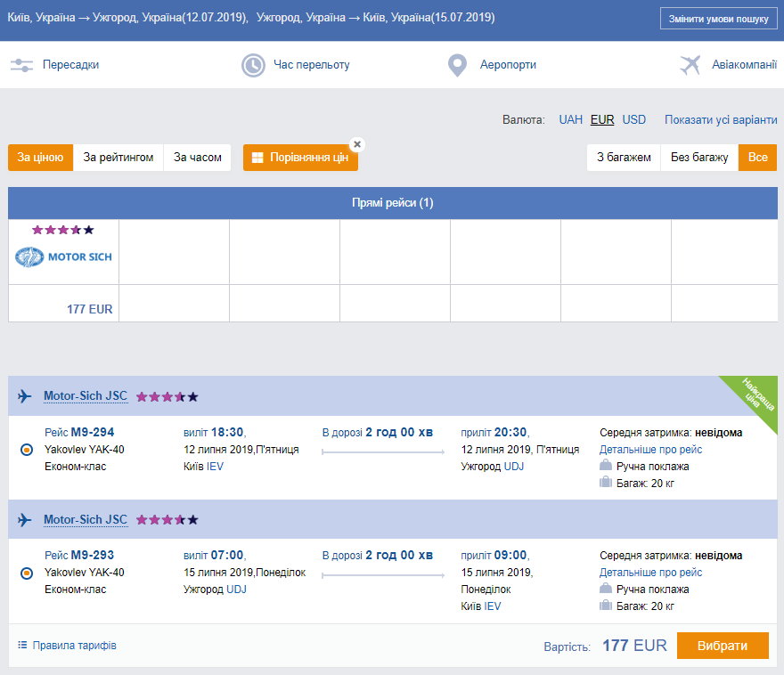Expand the Час перельоту filter
The width and height of the screenshot is (784, 675).
312,65
